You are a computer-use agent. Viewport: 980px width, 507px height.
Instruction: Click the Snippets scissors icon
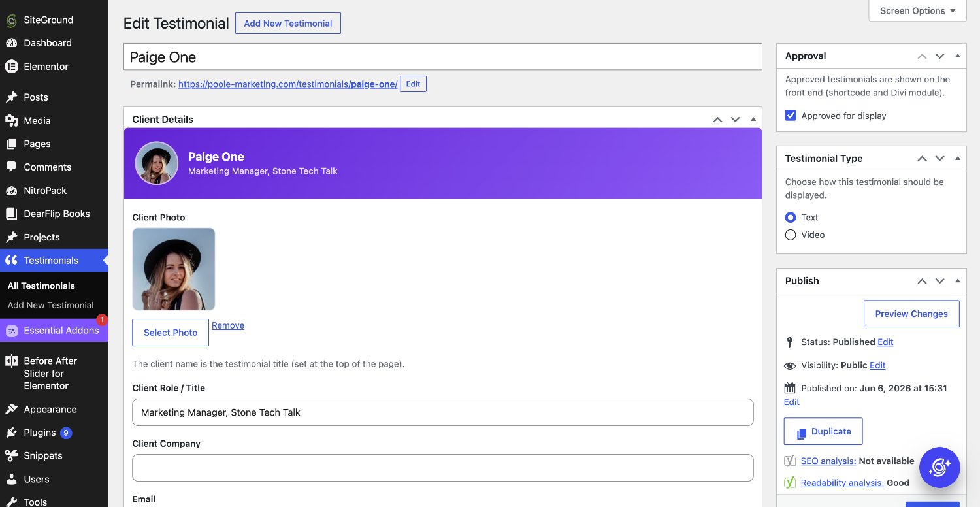11,456
